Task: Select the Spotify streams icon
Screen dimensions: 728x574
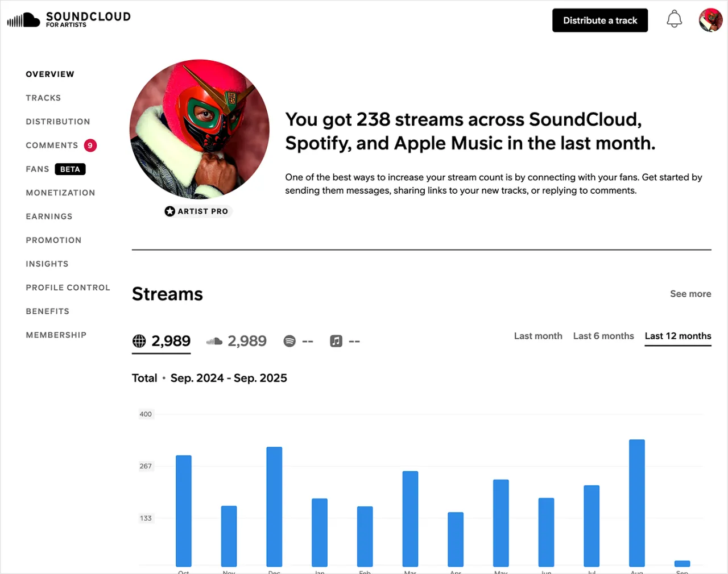Action: 290,341
